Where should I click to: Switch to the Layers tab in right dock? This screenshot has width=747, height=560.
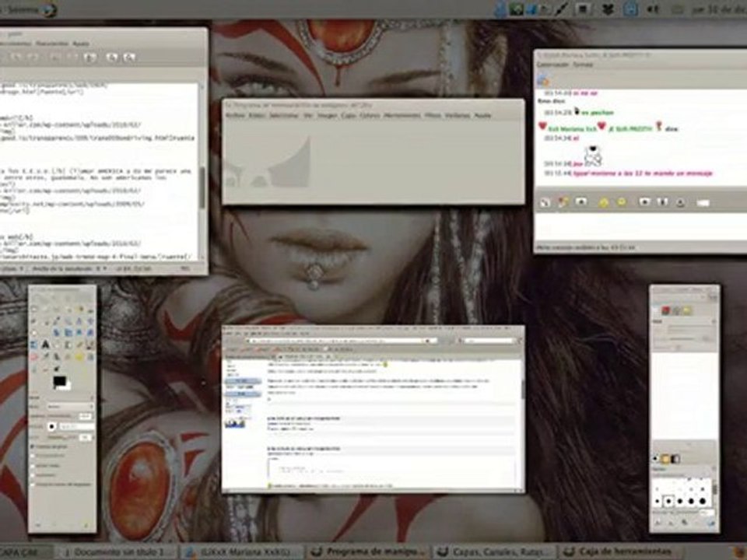tap(656, 310)
